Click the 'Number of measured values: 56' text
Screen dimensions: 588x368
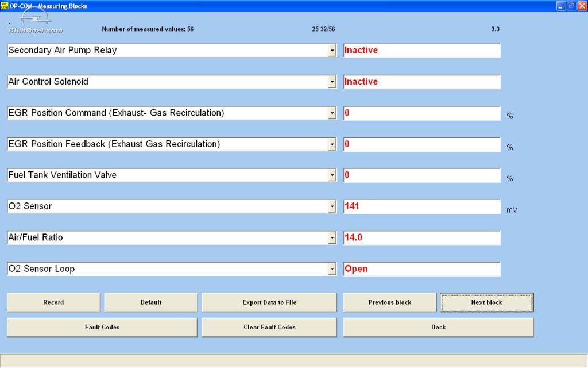click(148, 29)
